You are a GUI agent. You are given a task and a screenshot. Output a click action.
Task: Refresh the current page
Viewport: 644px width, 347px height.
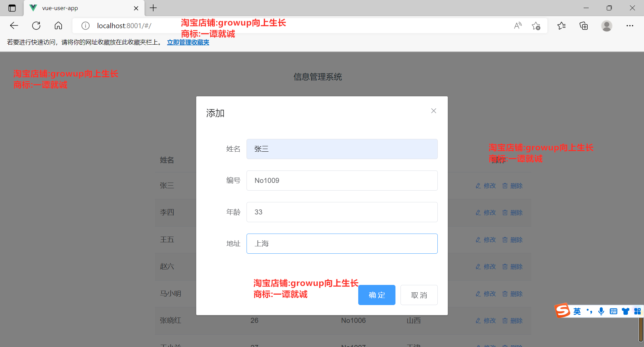[36, 26]
